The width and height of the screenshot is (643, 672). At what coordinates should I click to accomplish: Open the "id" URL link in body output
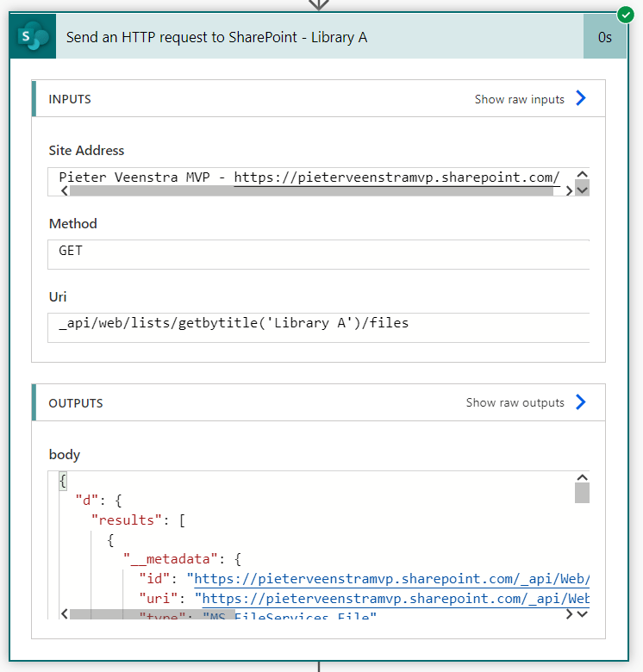(x=392, y=579)
